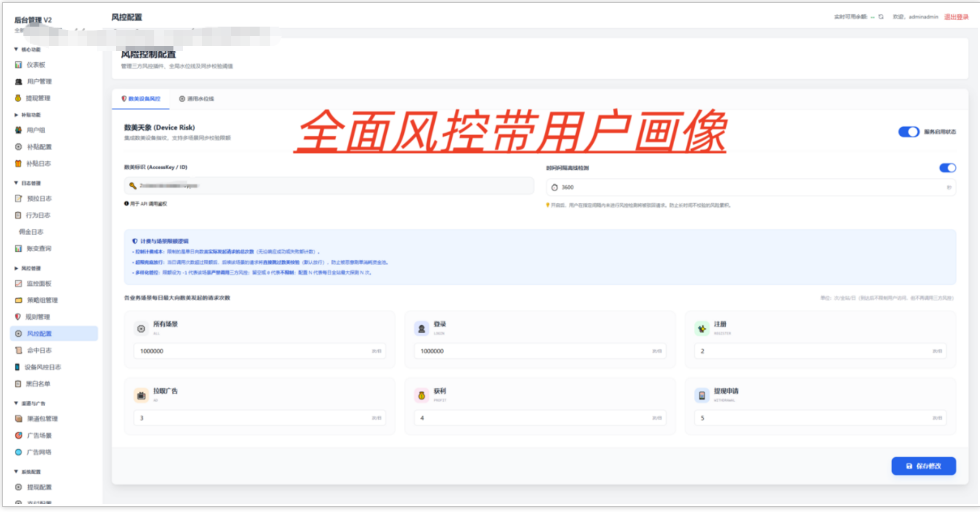The image size is (980, 512).
Task: Click the 退出登录 link
Action: pos(956,17)
